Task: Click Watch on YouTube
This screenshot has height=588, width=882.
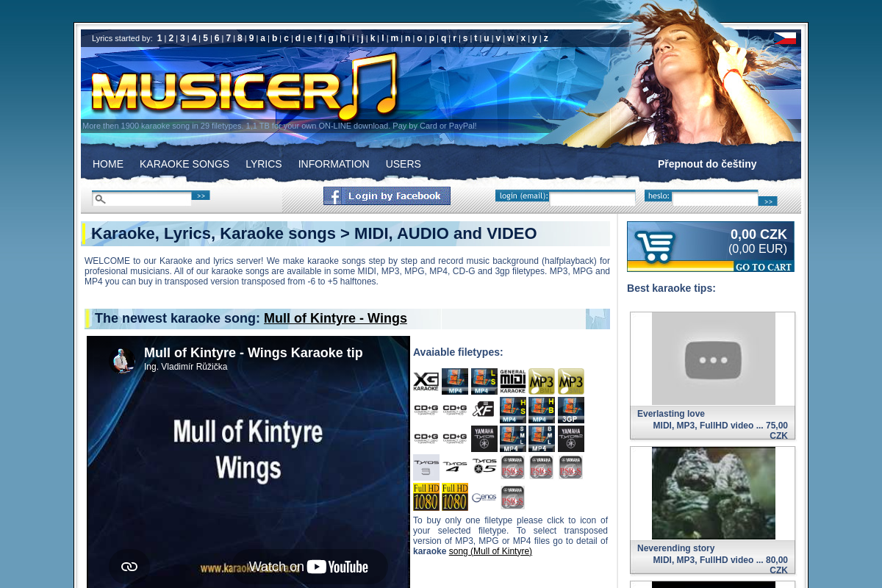Action: [x=309, y=567]
